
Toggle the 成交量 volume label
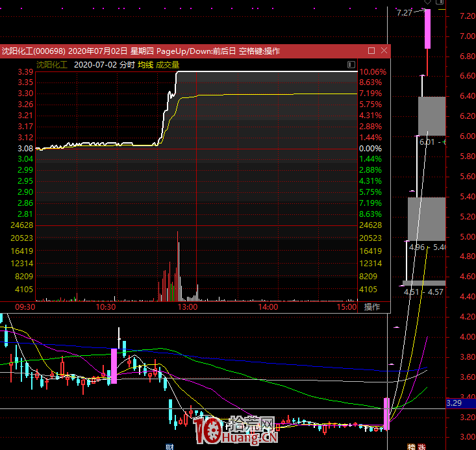point(167,64)
